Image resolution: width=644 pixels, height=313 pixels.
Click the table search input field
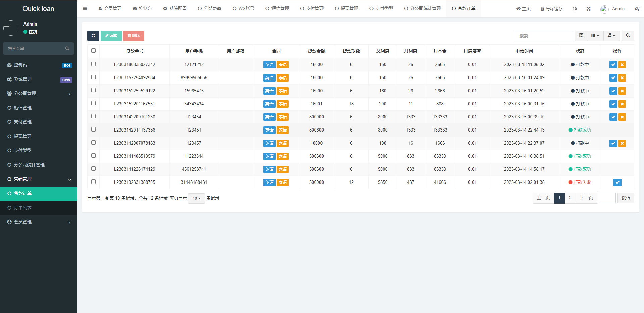[x=544, y=36]
